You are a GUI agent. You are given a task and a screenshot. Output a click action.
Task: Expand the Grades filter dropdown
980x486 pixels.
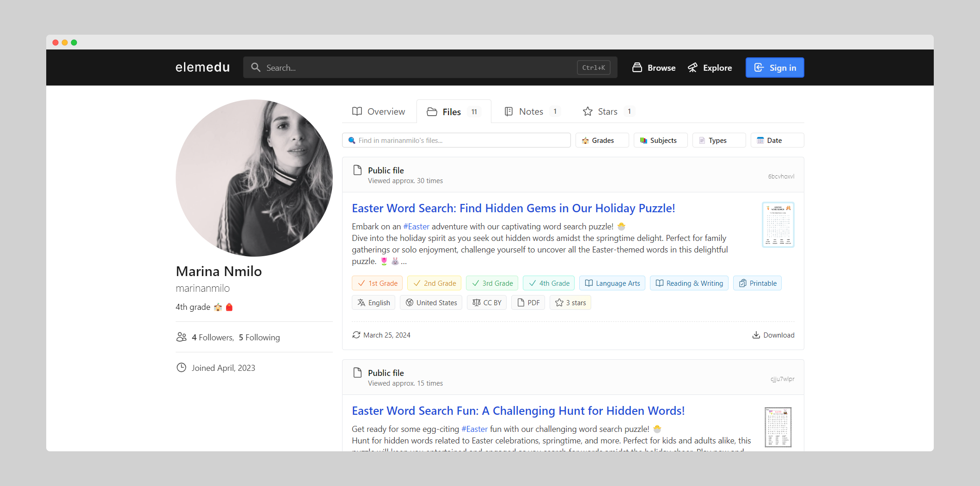(602, 140)
